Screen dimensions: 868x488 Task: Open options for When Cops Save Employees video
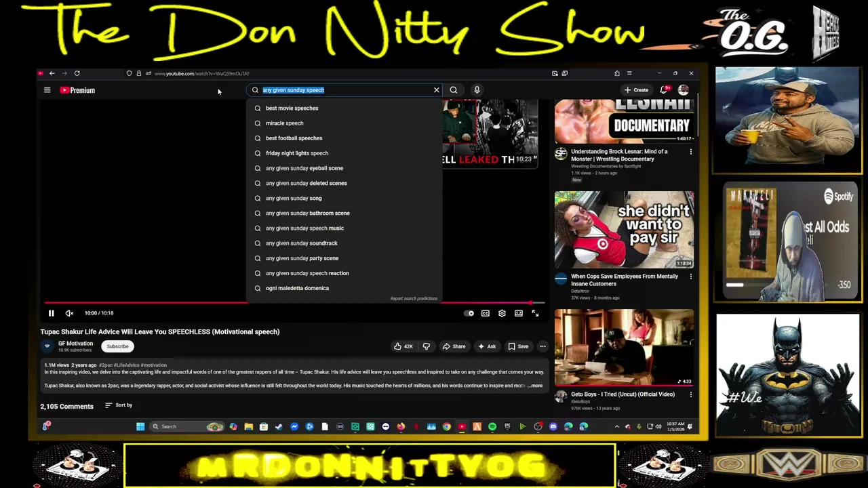tap(690, 277)
